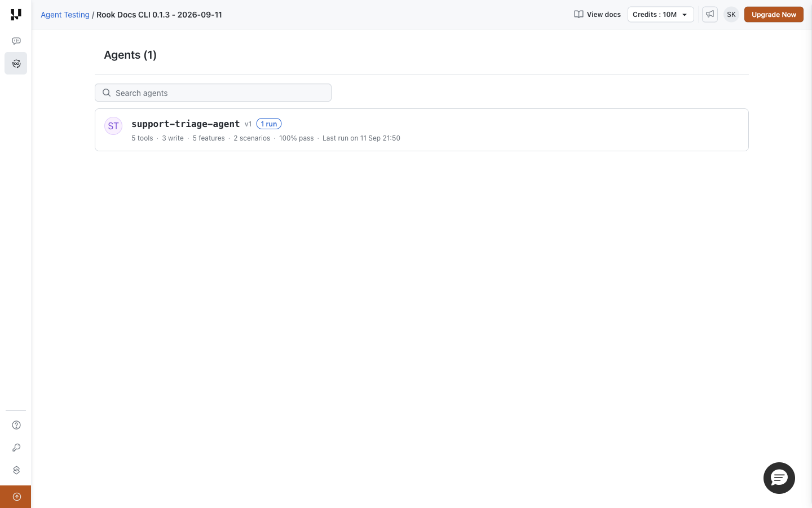Click the orange upgrade arrow icon
The image size is (812, 508).
(x=16, y=497)
